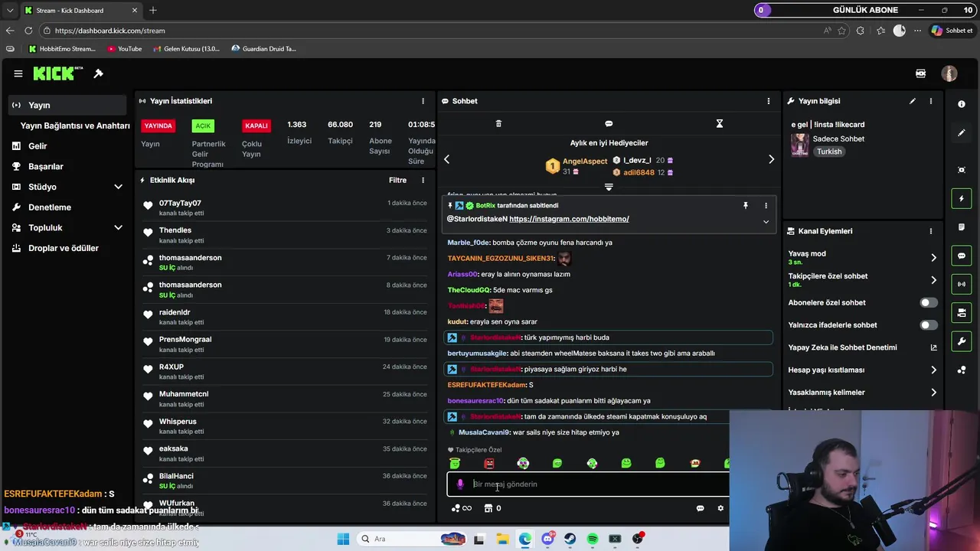
Task: Click the broadcast signal sidebar icon
Action: 962,284
